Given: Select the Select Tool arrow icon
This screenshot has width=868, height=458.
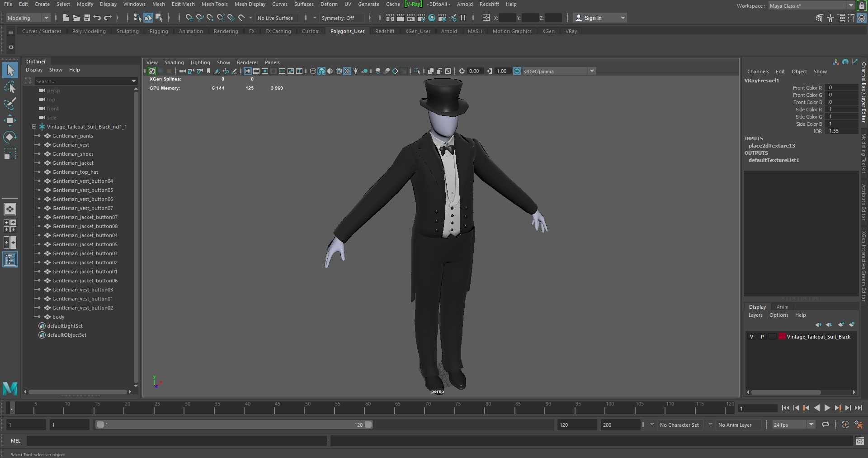Looking at the screenshot, I should pyautogui.click(x=10, y=70).
